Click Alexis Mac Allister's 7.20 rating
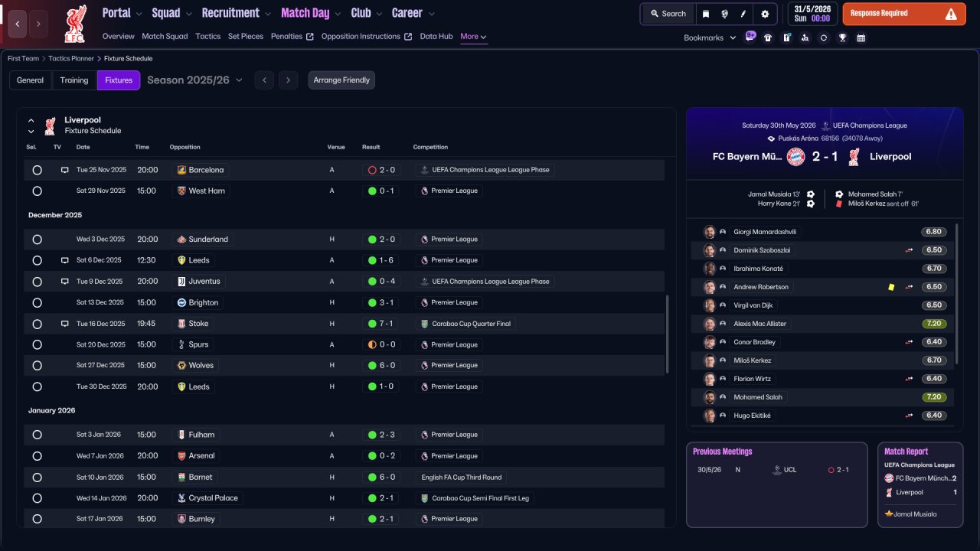Viewport: 980px width, 551px height. (x=934, y=324)
